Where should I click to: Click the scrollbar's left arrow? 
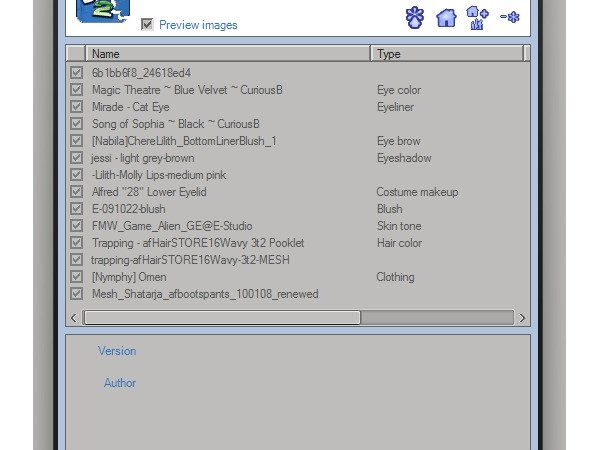coord(74,318)
